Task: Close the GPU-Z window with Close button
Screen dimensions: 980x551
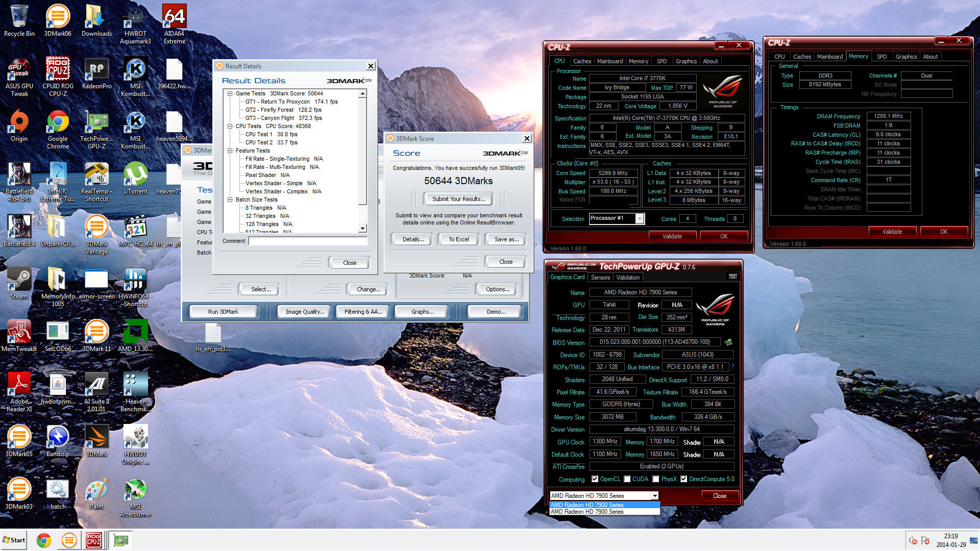Action: (719, 496)
